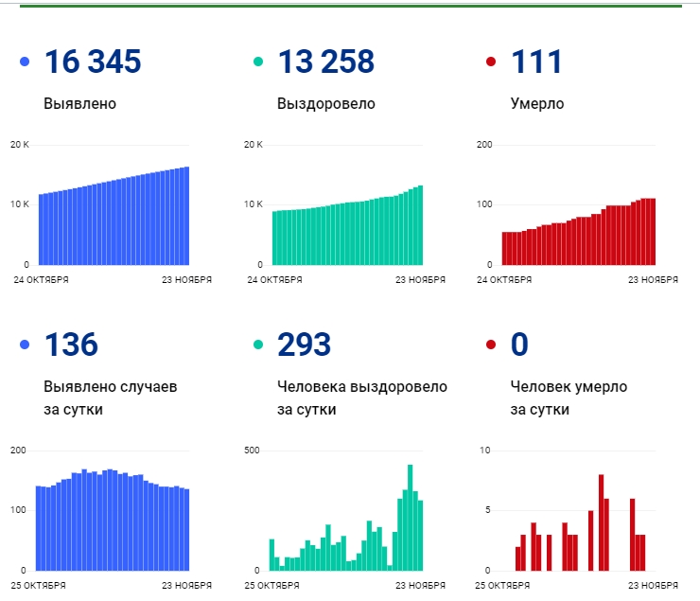The height and width of the screenshot is (601, 700).
Task: Click 23 НОЯБРЯ under the detected chart
Action: coord(186,280)
